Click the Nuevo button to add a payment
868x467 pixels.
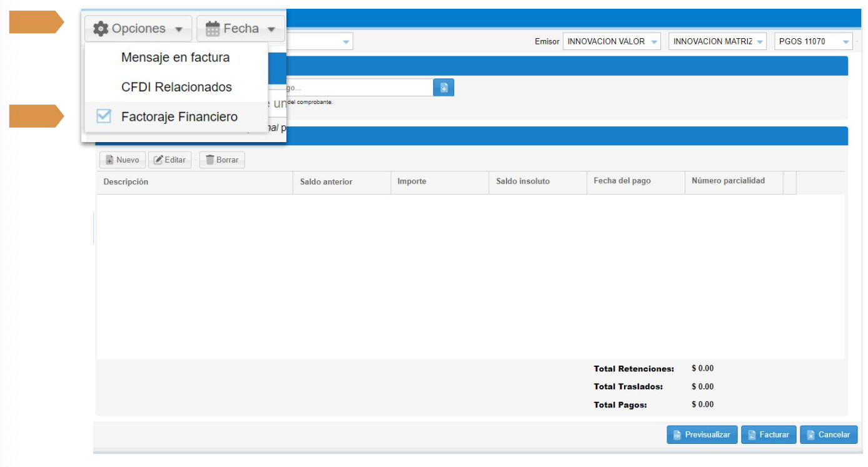pyautogui.click(x=123, y=160)
